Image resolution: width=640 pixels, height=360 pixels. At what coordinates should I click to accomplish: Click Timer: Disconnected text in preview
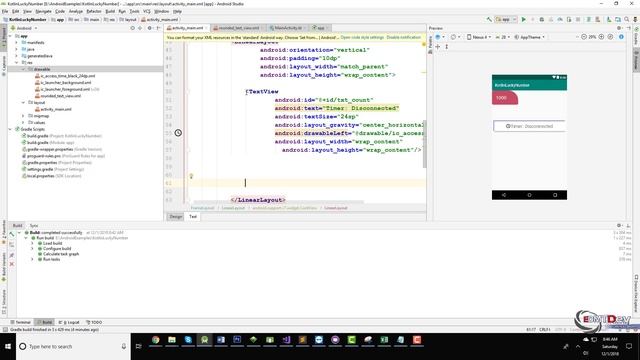pos(529,126)
